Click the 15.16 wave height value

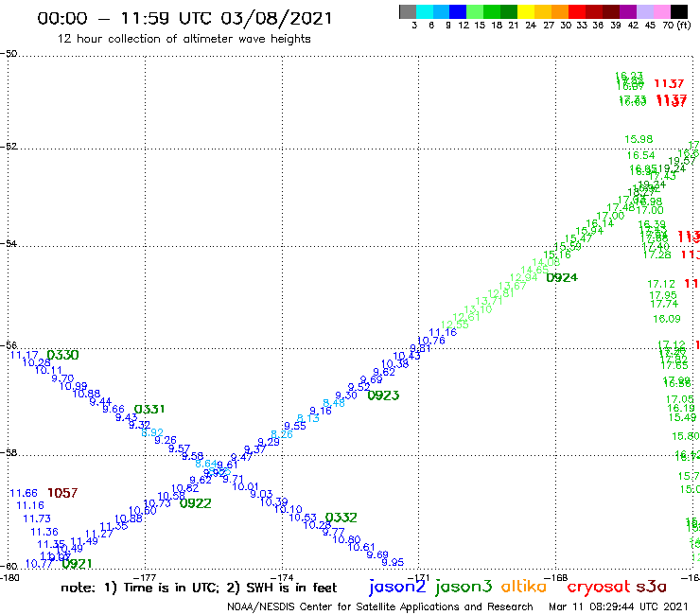click(x=557, y=255)
